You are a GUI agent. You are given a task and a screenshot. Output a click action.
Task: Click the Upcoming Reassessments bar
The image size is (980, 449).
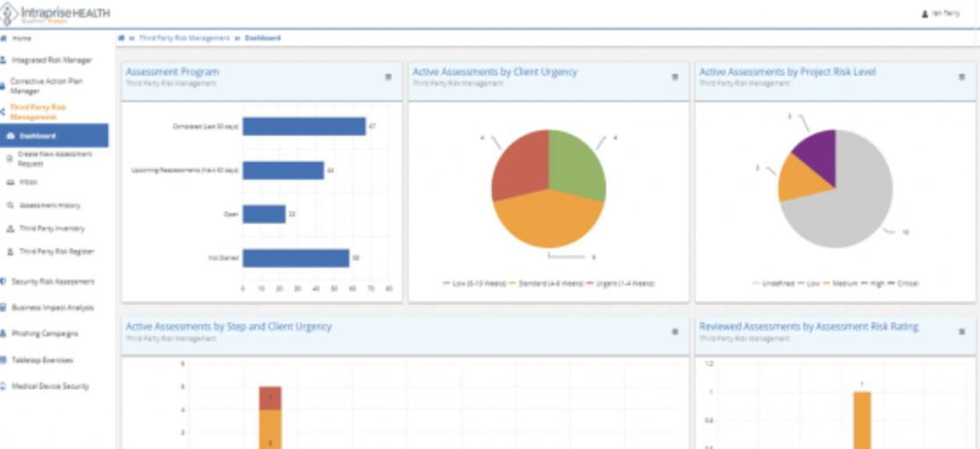(283, 170)
